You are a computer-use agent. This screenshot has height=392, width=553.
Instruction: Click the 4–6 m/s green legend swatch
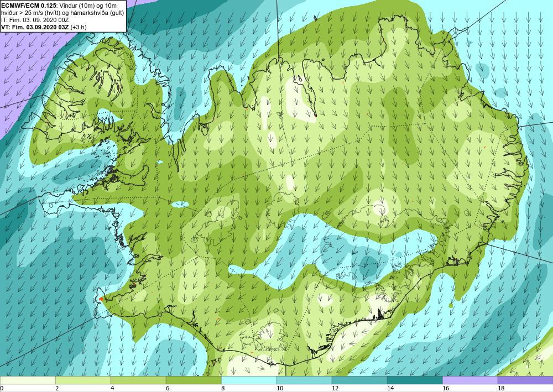(138, 380)
